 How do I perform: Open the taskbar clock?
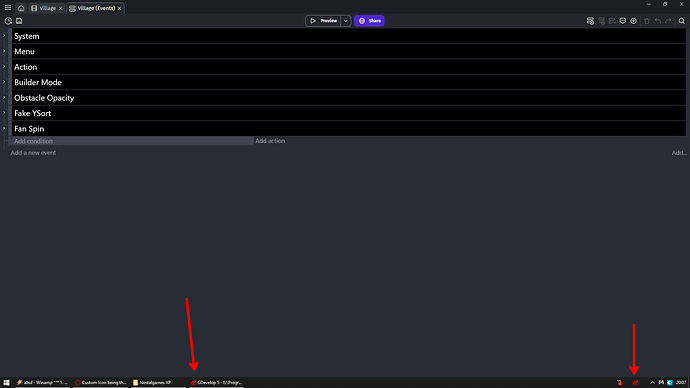pyautogui.click(x=681, y=383)
